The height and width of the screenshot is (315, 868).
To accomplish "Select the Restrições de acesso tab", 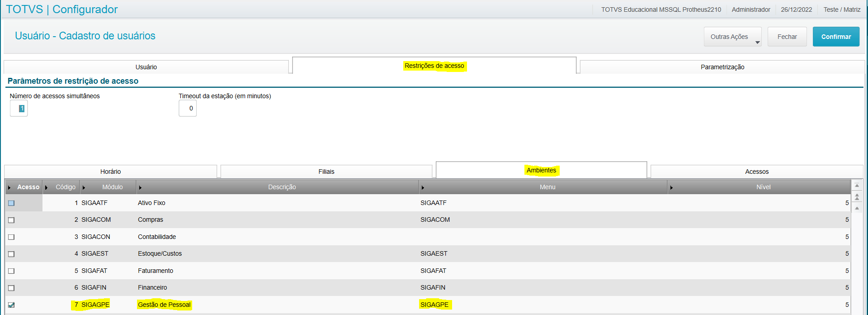I will [x=434, y=66].
